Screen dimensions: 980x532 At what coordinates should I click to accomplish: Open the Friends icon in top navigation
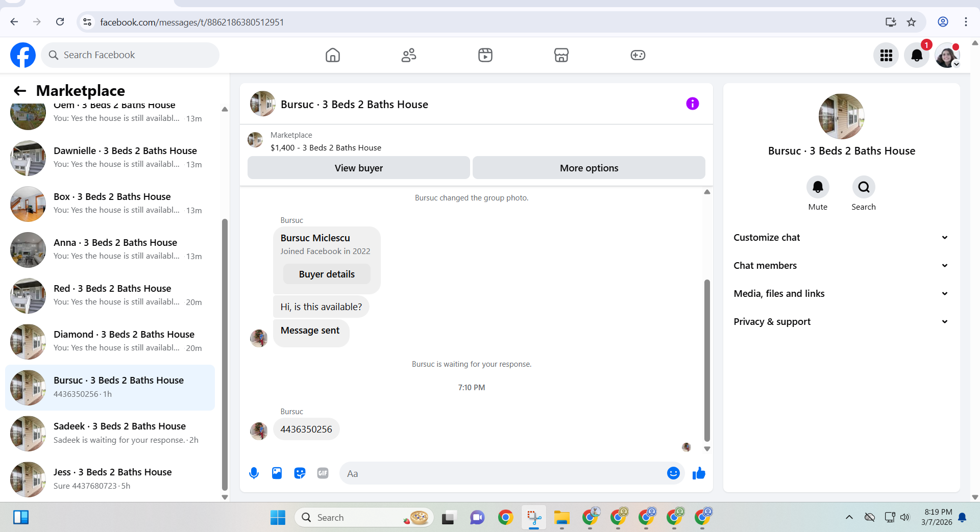coord(409,55)
